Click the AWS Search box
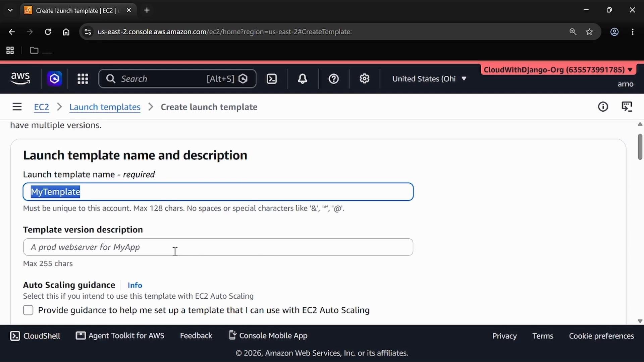 (177, 79)
